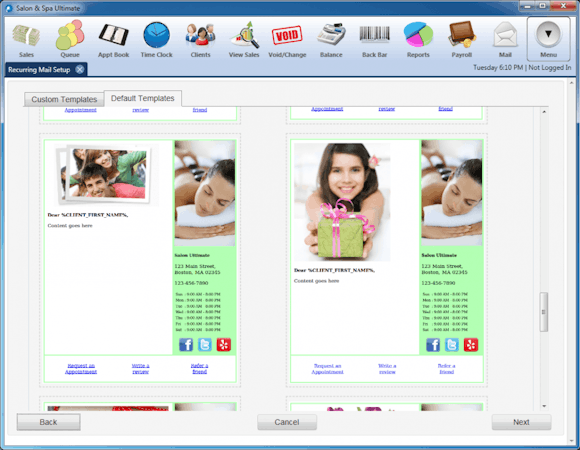580x450 pixels.
Task: Open the Mail envelope icon
Action: [x=505, y=40]
